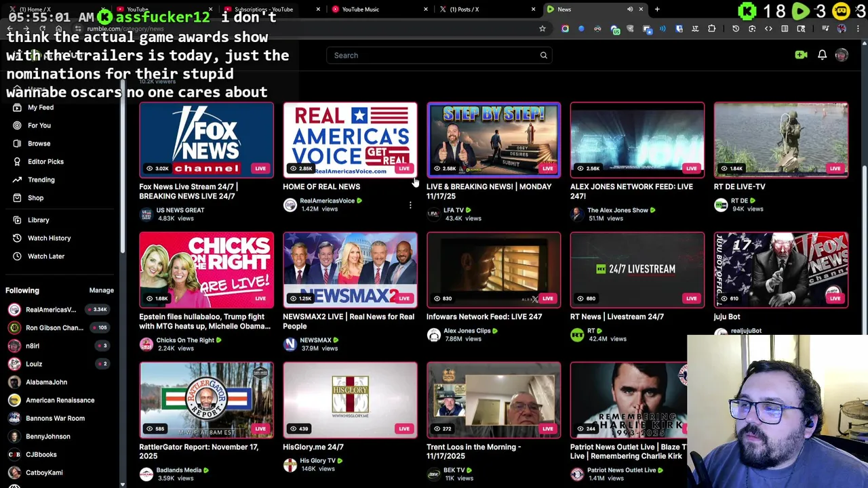Screen dimensions: 868x488
Task: Open HisGlory.me 24/7 video title
Action: click(313, 447)
